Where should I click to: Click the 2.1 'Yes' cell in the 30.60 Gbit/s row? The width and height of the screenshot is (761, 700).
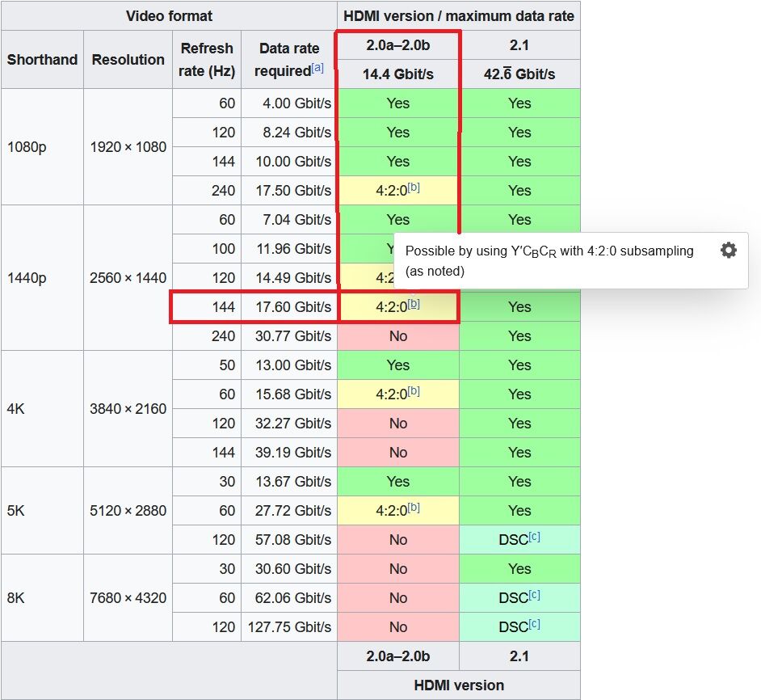pyautogui.click(x=519, y=569)
